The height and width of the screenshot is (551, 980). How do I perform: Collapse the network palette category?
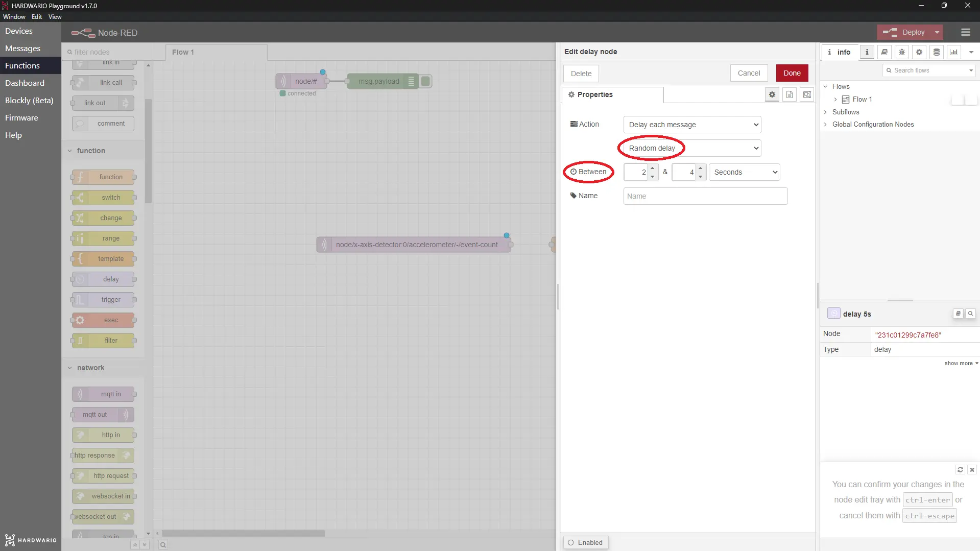[103, 368]
